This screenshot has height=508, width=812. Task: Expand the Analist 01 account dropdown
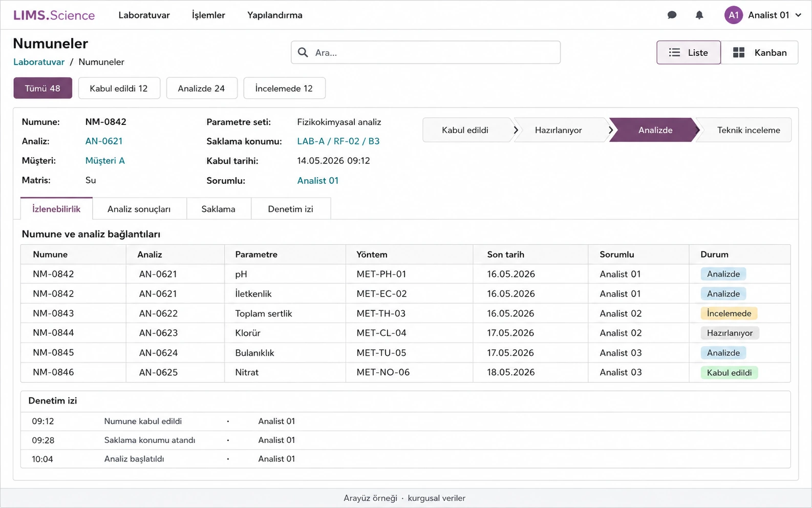[x=798, y=15]
